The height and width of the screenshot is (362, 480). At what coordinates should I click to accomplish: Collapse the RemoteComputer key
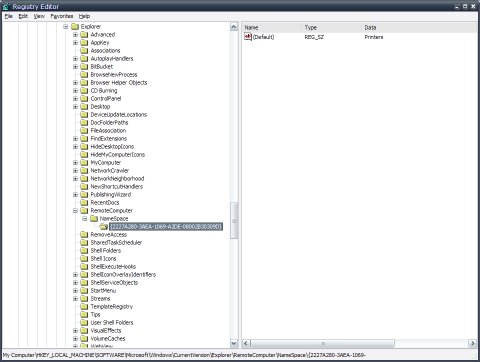(75, 211)
